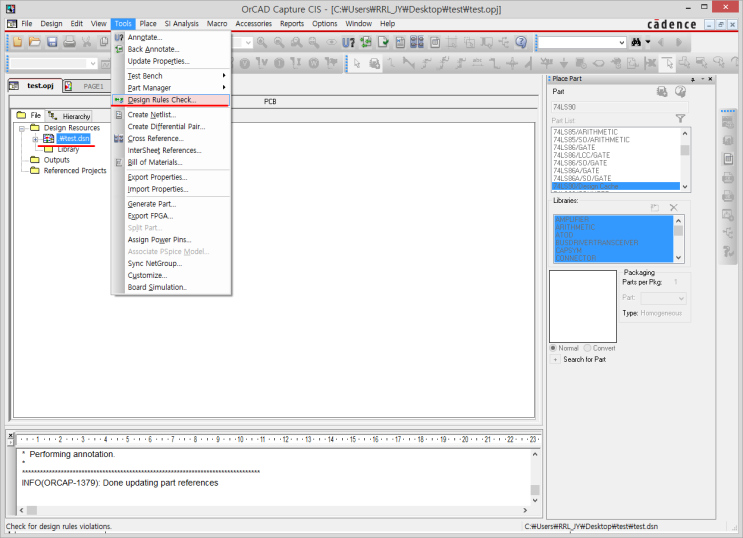Select the Place Wire diagonal line tool
The image size is (743, 538).
tap(408, 63)
